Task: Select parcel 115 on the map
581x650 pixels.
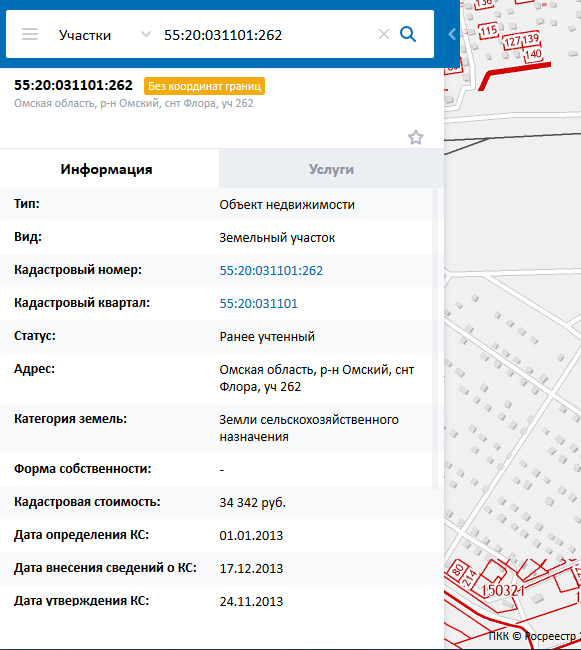Action: click(x=488, y=31)
